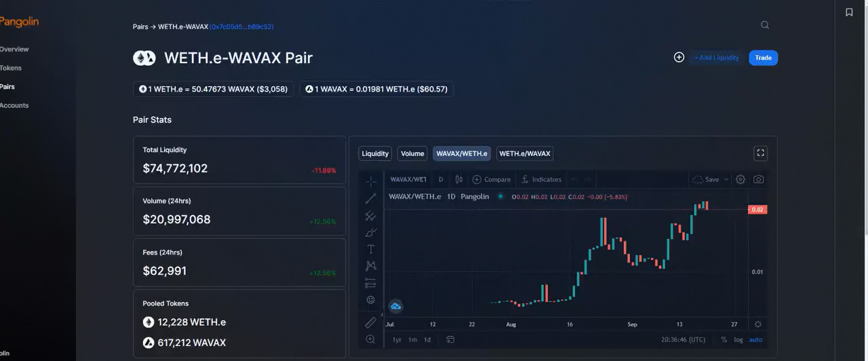Take a chart snapshot with camera icon
The height and width of the screenshot is (361, 868).
pyautogui.click(x=758, y=180)
